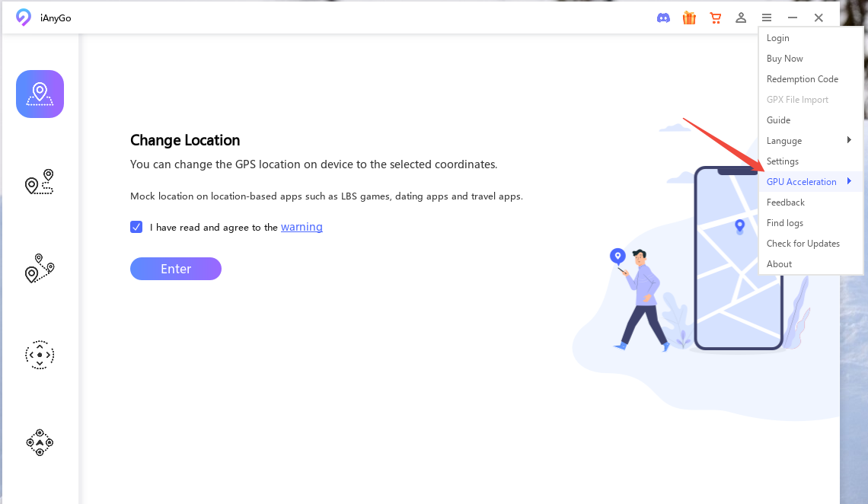This screenshot has width=868, height=504.
Task: Expand the Language submenu
Action: tap(809, 141)
